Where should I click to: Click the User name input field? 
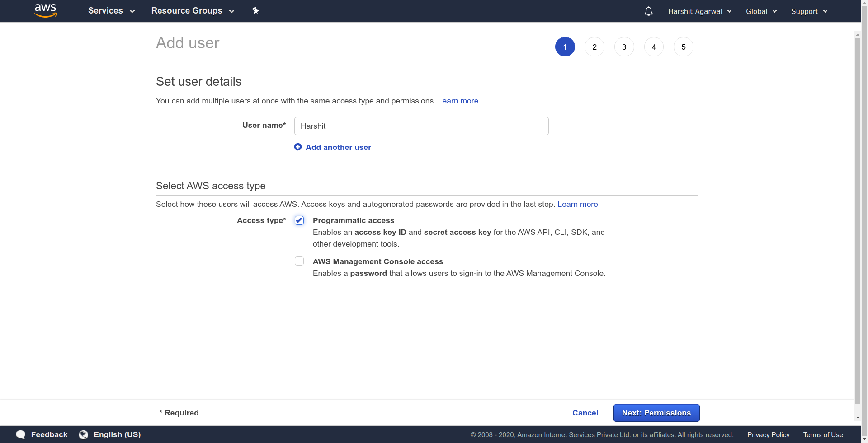pos(421,126)
